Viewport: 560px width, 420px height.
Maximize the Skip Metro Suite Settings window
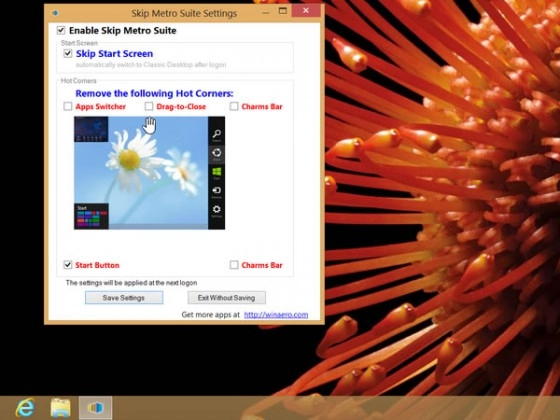tap(282, 11)
